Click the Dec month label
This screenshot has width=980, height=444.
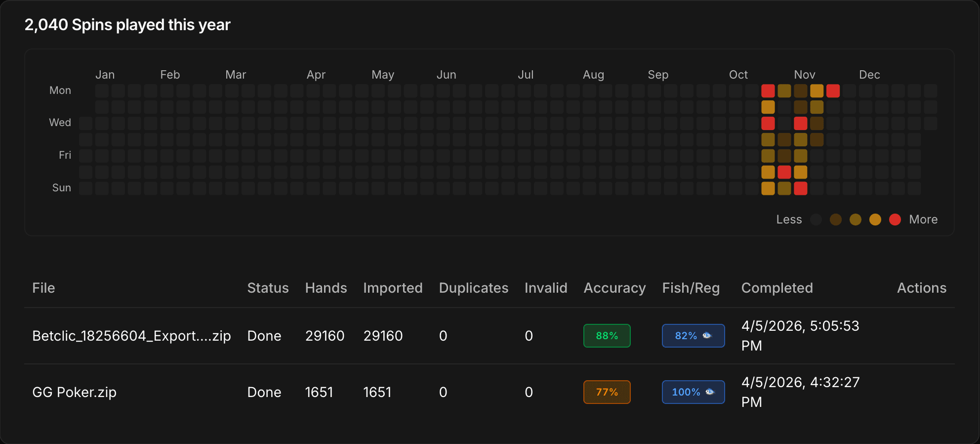pos(869,75)
